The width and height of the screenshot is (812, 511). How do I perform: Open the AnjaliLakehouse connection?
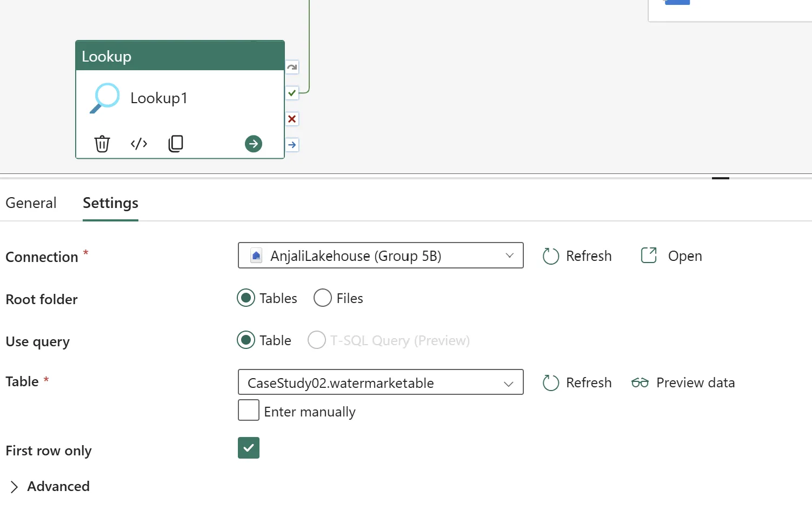(671, 256)
